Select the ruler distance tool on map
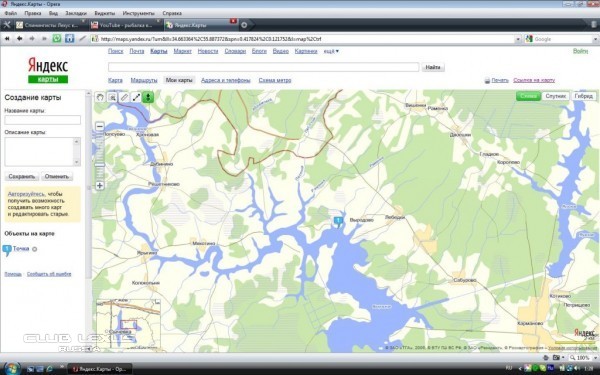This screenshot has width=600, height=375. (124, 97)
